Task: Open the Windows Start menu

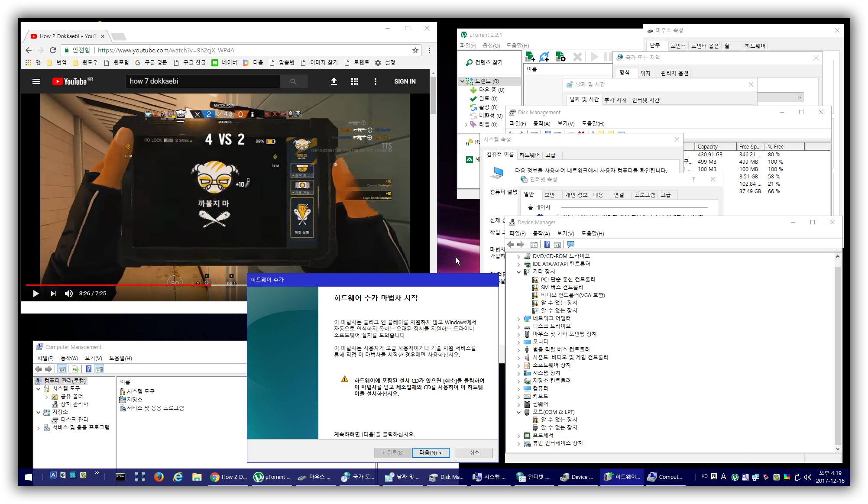Action: 29,477
